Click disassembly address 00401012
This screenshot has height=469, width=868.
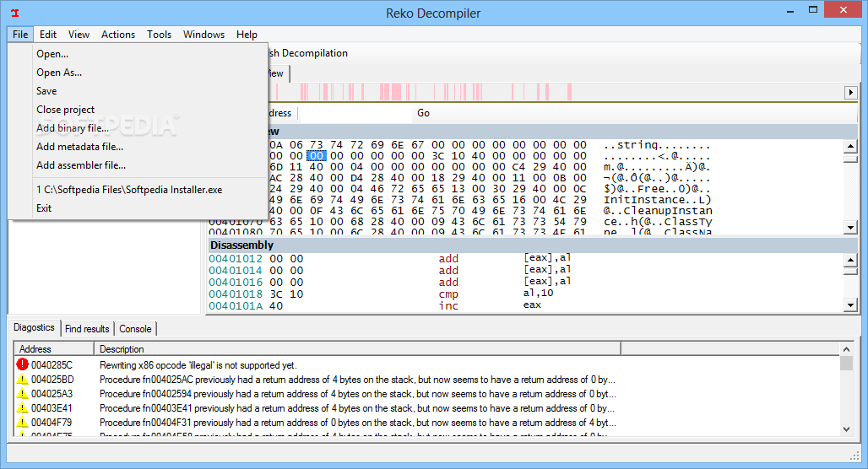point(236,259)
